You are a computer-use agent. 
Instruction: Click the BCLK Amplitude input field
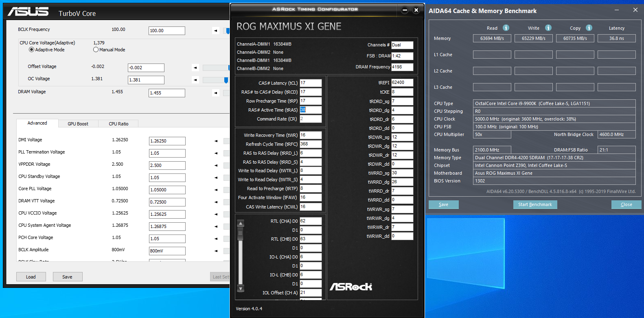pos(167,251)
